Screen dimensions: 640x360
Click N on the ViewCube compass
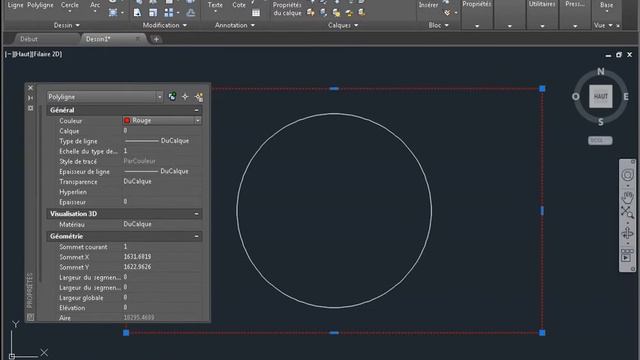coord(600,71)
